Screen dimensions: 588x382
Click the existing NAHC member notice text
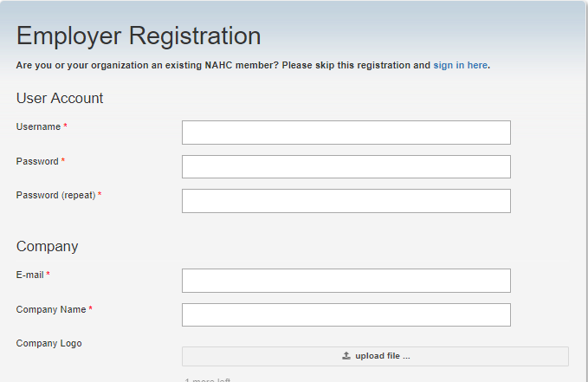click(x=223, y=65)
